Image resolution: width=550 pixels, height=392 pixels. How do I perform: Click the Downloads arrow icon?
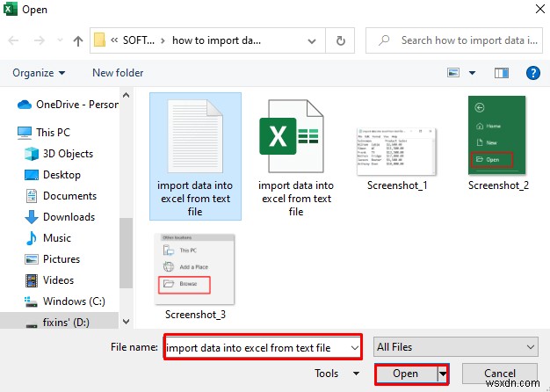[x=32, y=217]
